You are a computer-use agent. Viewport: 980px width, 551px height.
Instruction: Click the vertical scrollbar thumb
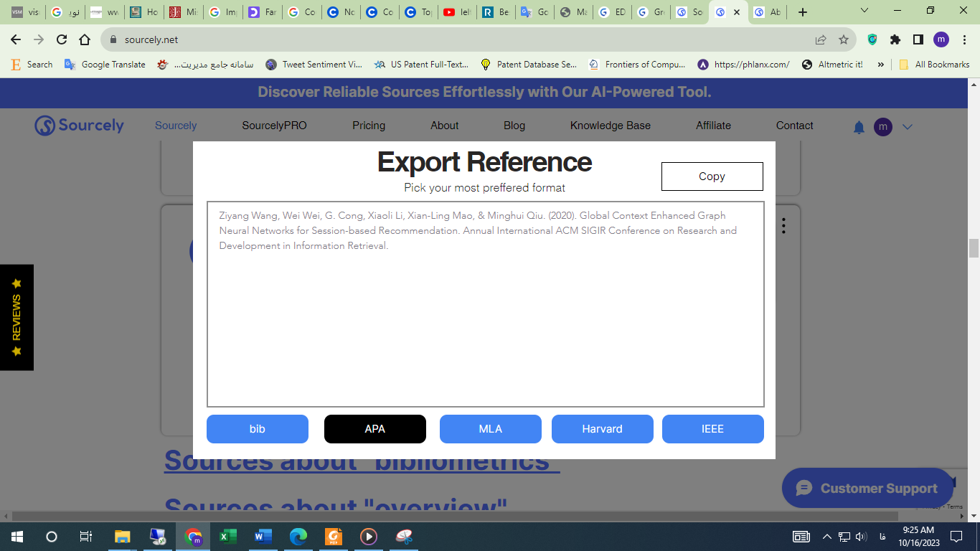pyautogui.click(x=974, y=248)
